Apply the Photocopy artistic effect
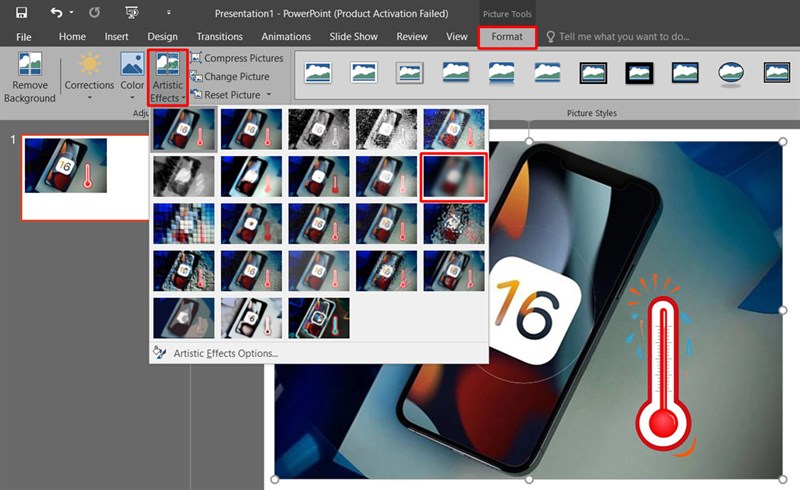 (251, 318)
